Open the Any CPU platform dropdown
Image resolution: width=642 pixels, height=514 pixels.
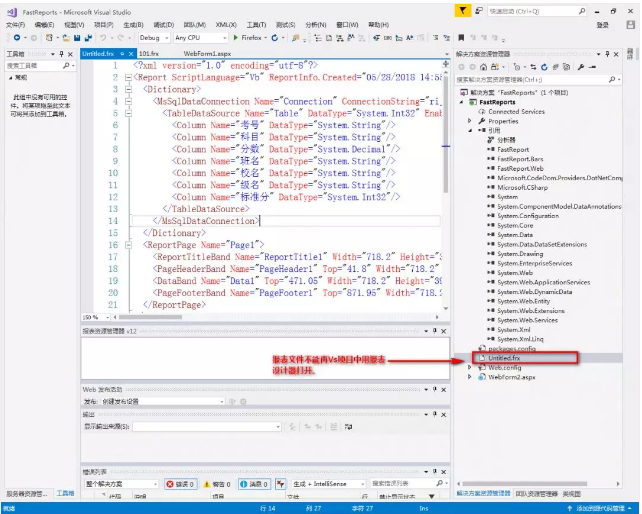coord(201,38)
